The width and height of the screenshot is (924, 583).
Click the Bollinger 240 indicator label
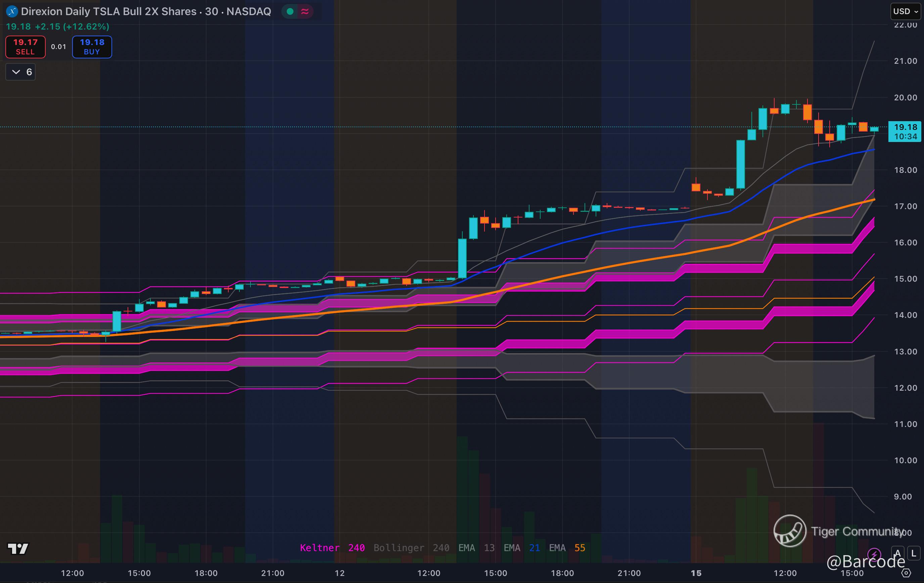411,548
